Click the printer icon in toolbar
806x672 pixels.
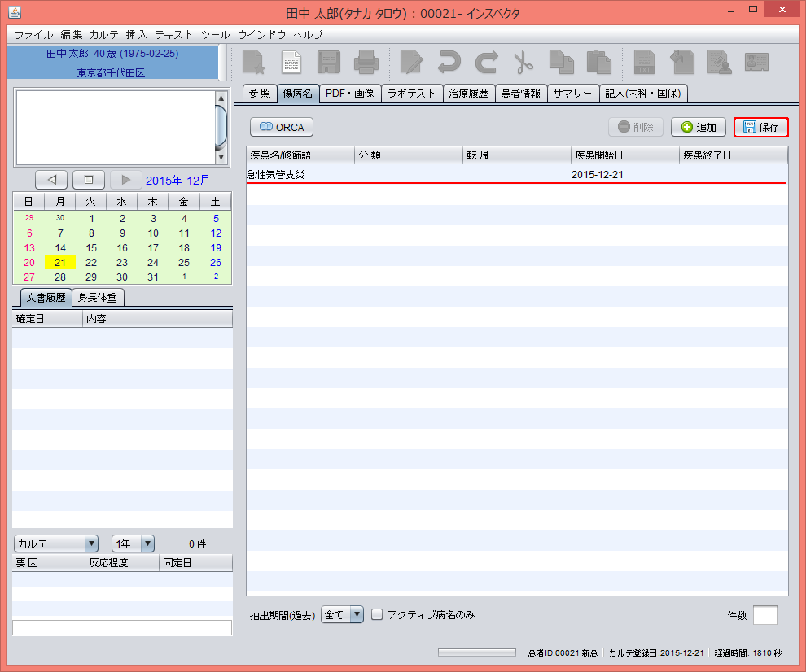point(366,63)
